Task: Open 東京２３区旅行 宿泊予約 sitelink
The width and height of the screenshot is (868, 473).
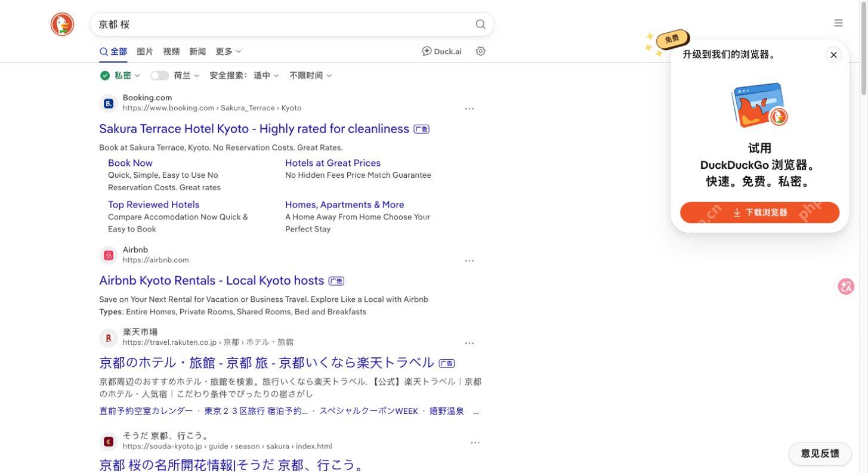Action: pos(257,411)
